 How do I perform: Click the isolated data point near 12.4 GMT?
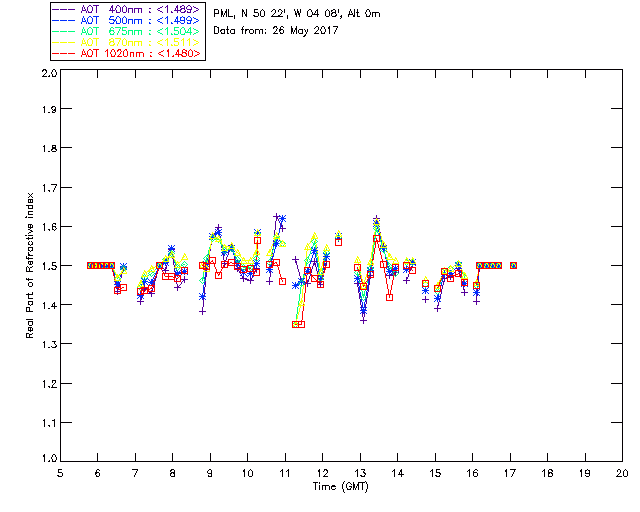pyautogui.click(x=338, y=239)
